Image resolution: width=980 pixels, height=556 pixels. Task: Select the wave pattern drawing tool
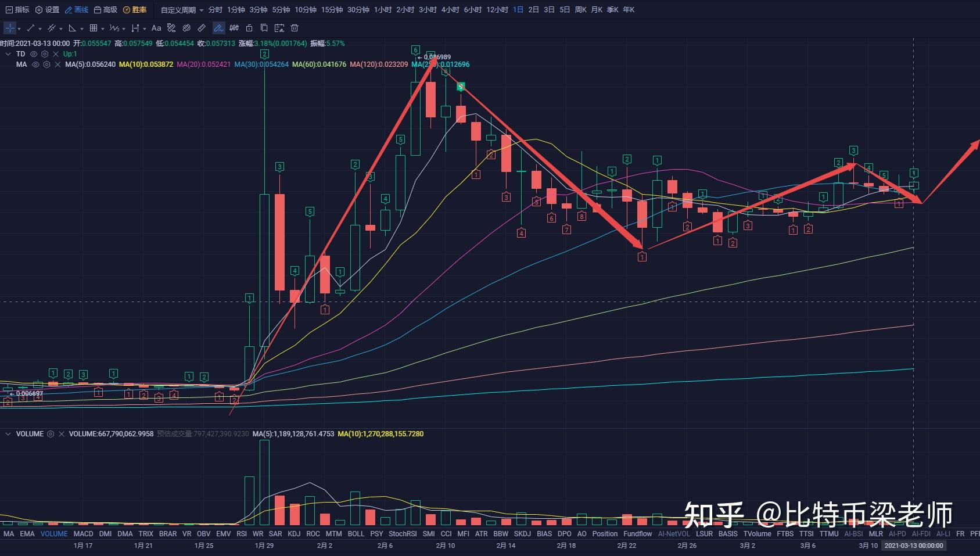(114, 28)
